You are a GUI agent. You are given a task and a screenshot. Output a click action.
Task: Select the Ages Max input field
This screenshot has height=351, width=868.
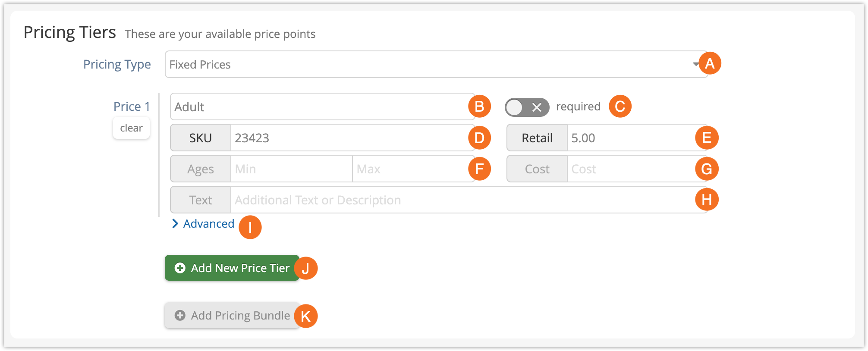[413, 169]
